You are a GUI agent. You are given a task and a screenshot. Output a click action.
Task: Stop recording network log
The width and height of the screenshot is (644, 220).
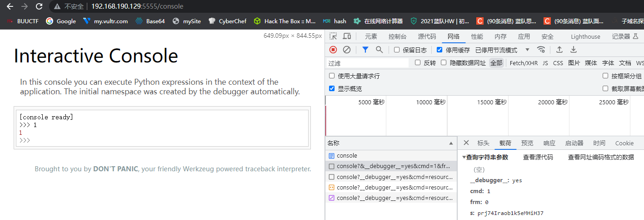click(x=333, y=50)
